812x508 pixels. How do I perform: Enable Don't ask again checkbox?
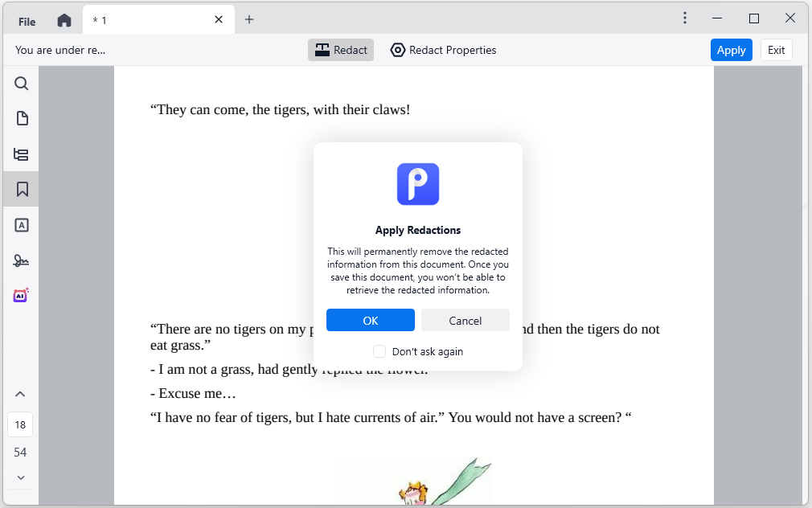tap(379, 351)
